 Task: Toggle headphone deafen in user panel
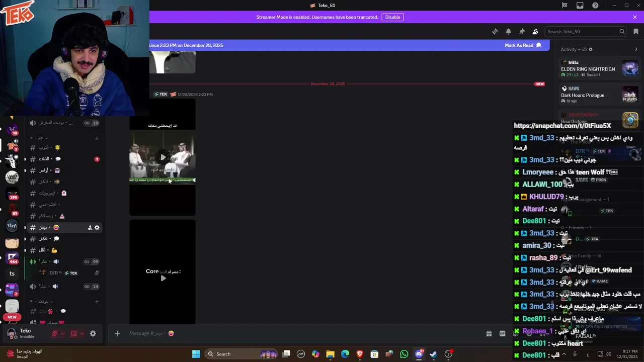click(73, 333)
